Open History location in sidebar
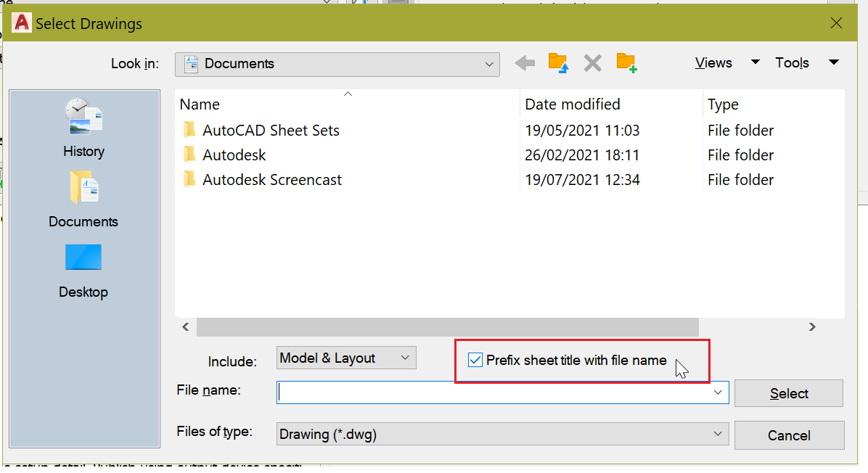 pyautogui.click(x=83, y=127)
